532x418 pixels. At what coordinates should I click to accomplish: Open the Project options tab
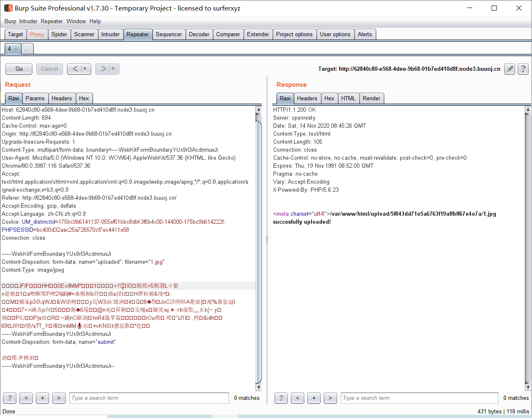(x=294, y=35)
